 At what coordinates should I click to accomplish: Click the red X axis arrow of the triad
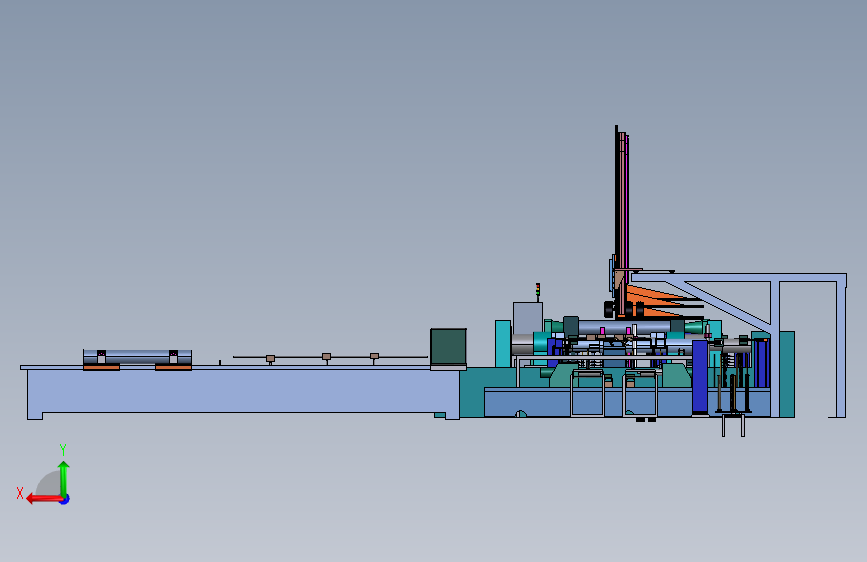pyautogui.click(x=44, y=499)
